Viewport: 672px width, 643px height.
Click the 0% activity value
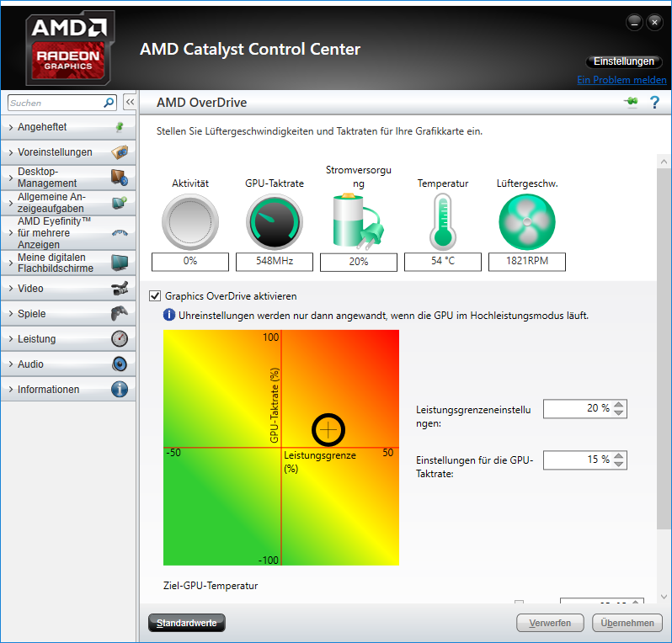click(x=190, y=261)
